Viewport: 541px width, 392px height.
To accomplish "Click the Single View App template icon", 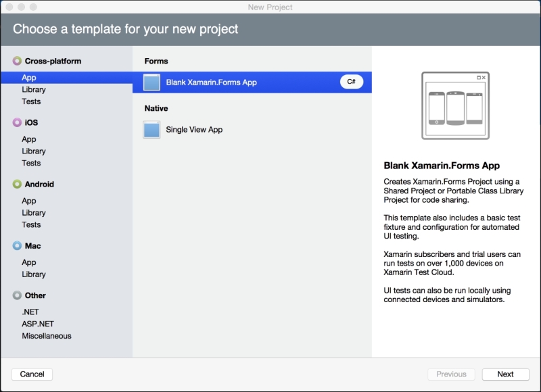I will (x=151, y=130).
